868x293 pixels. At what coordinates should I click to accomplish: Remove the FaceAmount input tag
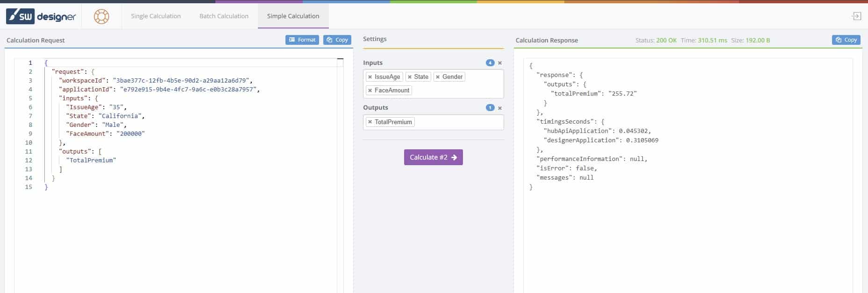click(x=370, y=91)
